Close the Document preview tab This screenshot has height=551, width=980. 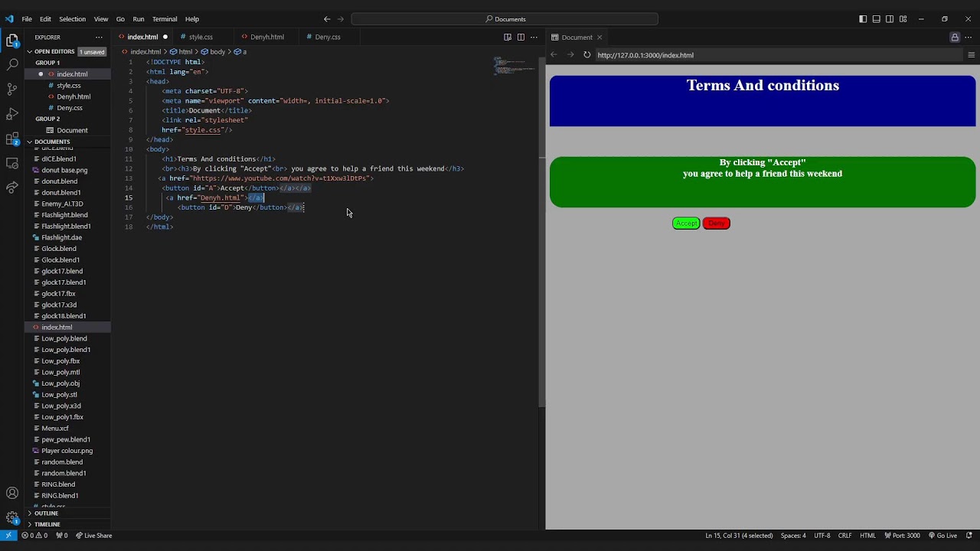[599, 37]
